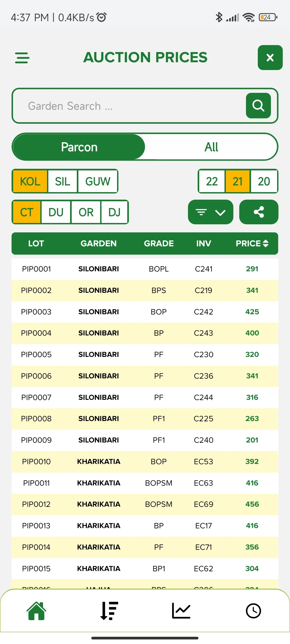Viewport: 290px width, 644px height.
Task: Open the clock history icon in bottom bar
Action: point(253,611)
